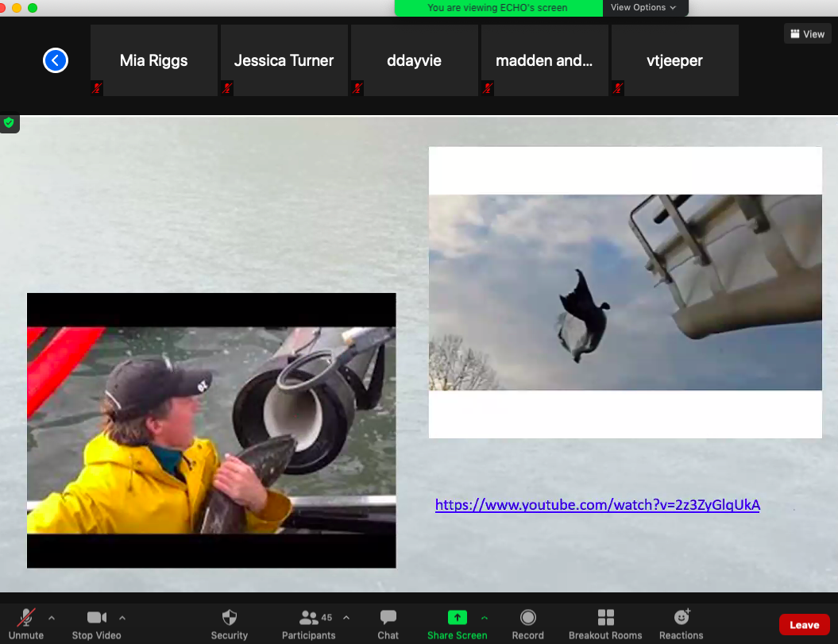Open the YouTube link on the slide
This screenshot has height=644, width=838.
click(597, 505)
